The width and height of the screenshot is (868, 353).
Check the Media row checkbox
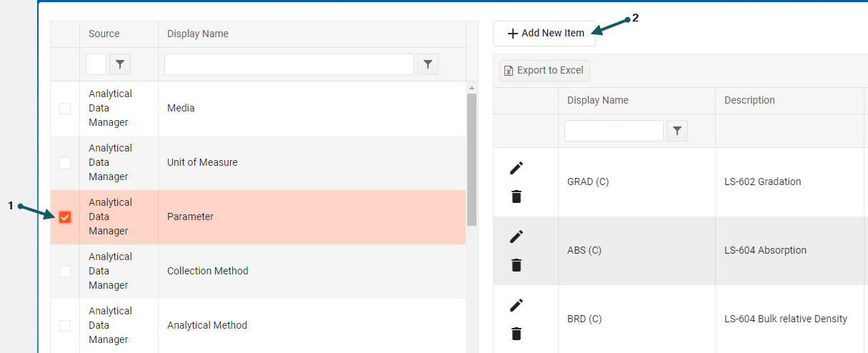pos(65,109)
